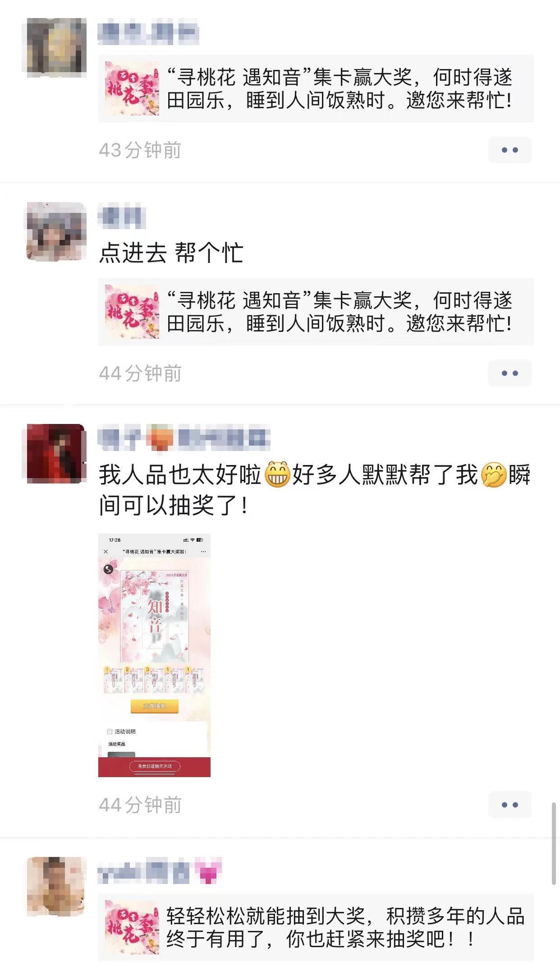The width and height of the screenshot is (560, 967).
Task: Click the scrollbar thumb at right edge
Action: [x=554, y=843]
